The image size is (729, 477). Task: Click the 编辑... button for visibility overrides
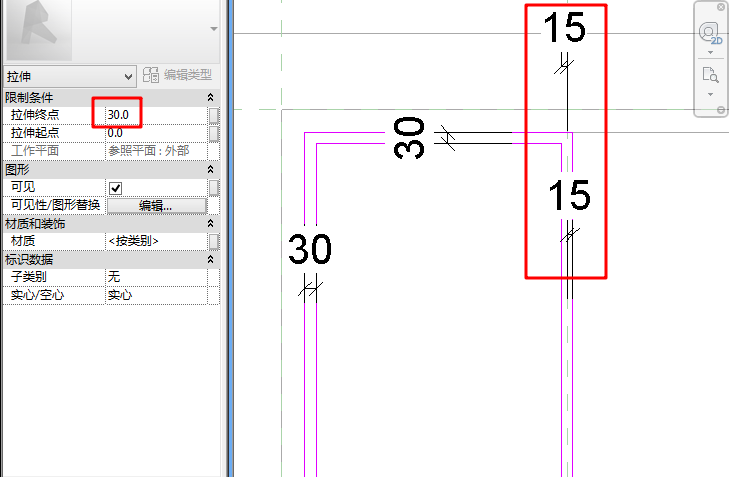[x=157, y=206]
